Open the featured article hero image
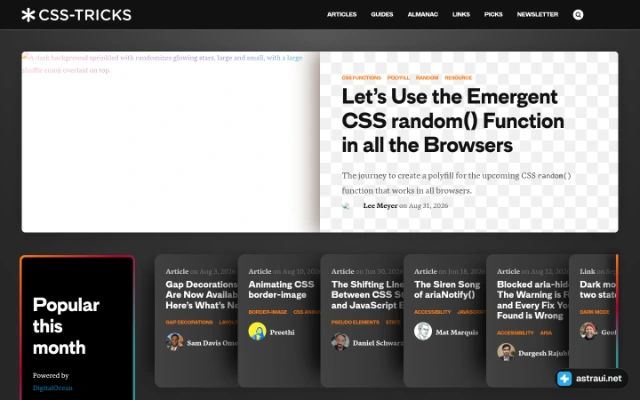Image resolution: width=640 pixels, height=400 pixels. (x=171, y=142)
